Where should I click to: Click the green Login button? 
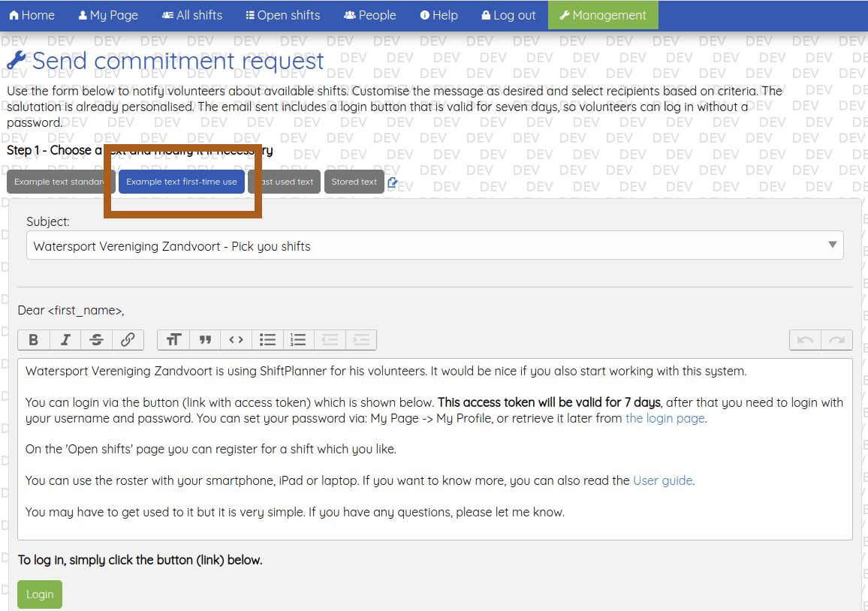tap(39, 594)
